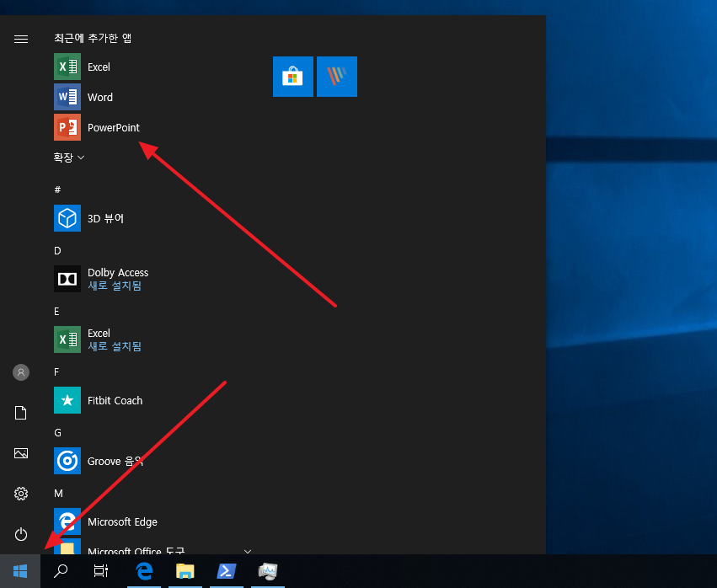The image size is (717, 588).
Task: Open File Explorer on the taskbar
Action: pos(185,571)
